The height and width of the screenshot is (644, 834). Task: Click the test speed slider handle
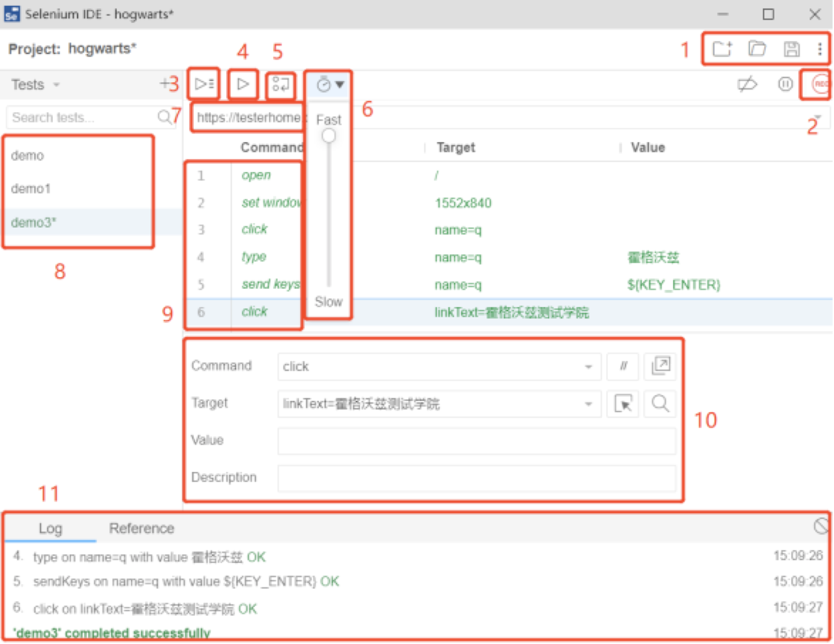coord(328,136)
